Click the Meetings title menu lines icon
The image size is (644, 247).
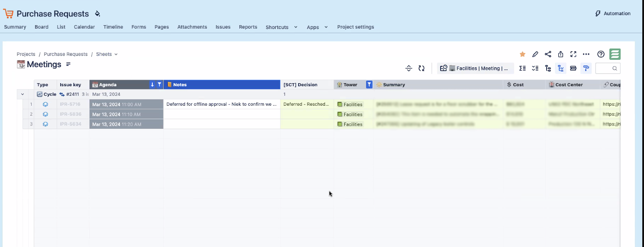coord(68,64)
